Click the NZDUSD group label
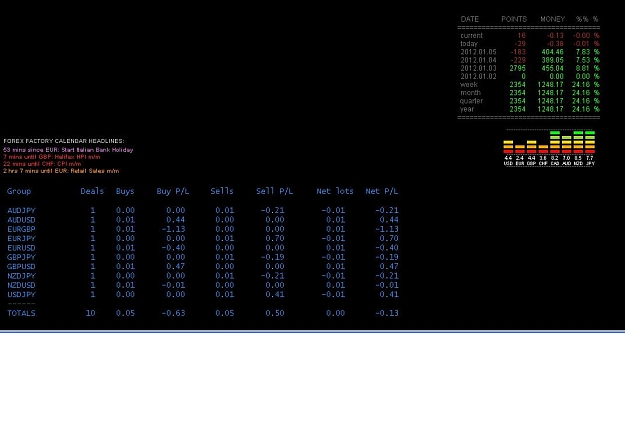Screen dimensions: 625x422 (22, 285)
